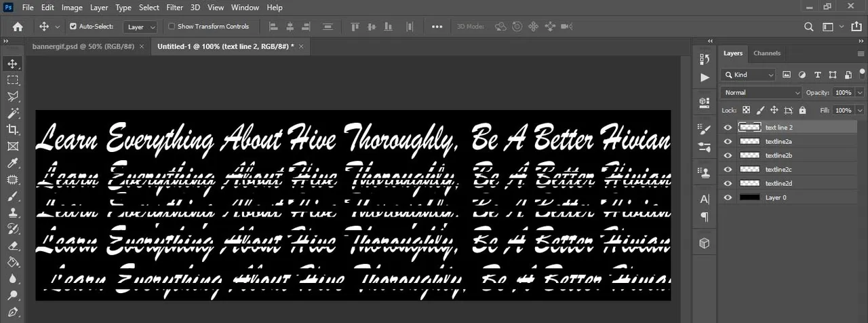The image size is (868, 323).
Task: Filter layers by adjustment layers icon
Action: [x=802, y=75]
